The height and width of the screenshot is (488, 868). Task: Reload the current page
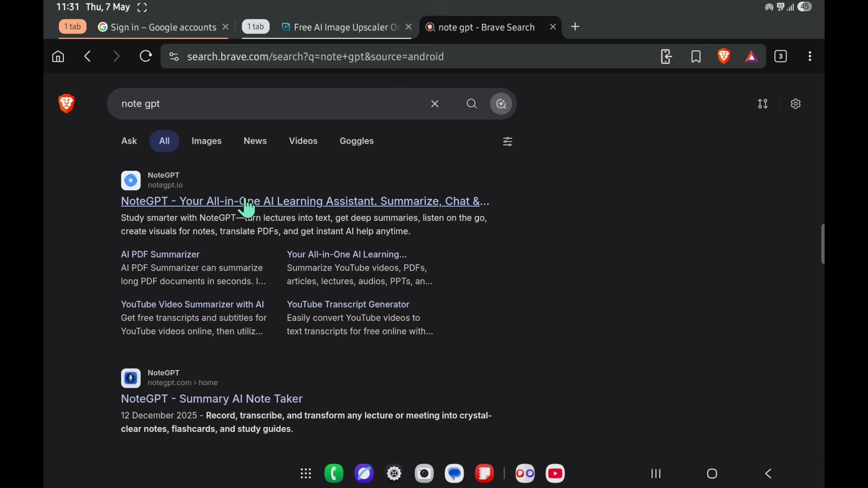tap(146, 57)
